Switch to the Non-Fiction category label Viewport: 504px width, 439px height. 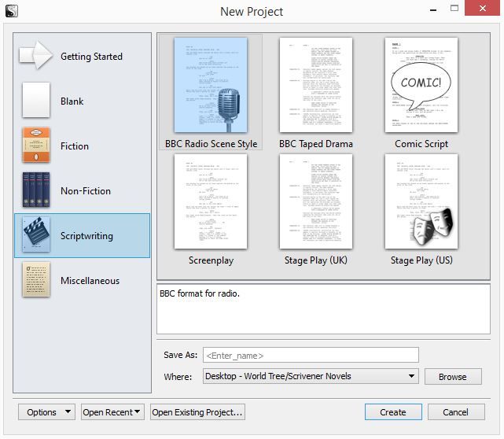86,190
